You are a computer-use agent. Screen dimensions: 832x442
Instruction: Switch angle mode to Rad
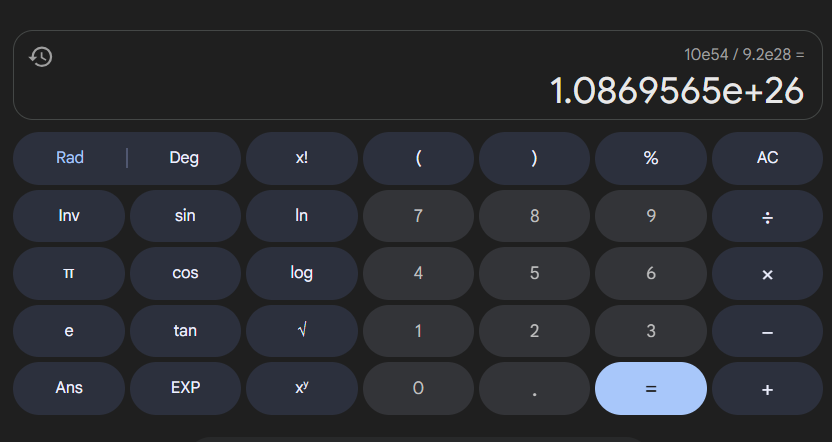(70, 158)
